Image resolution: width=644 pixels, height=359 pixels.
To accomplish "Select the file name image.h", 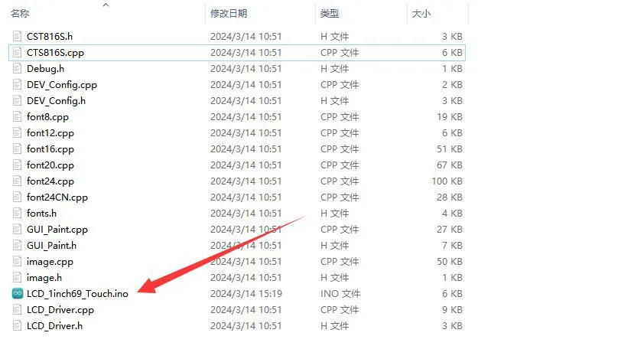I will coord(44,278).
